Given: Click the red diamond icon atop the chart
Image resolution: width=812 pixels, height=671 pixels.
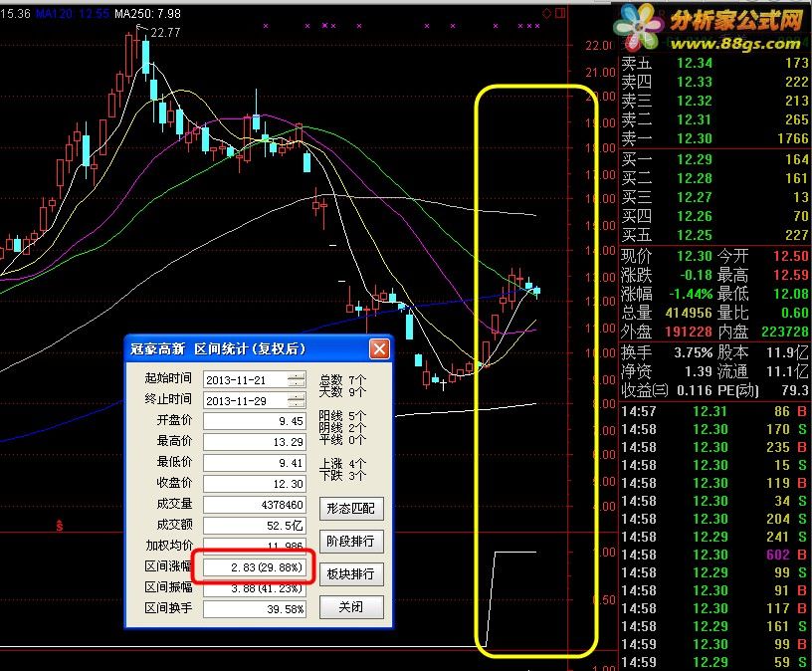Looking at the screenshot, I should point(547,13).
